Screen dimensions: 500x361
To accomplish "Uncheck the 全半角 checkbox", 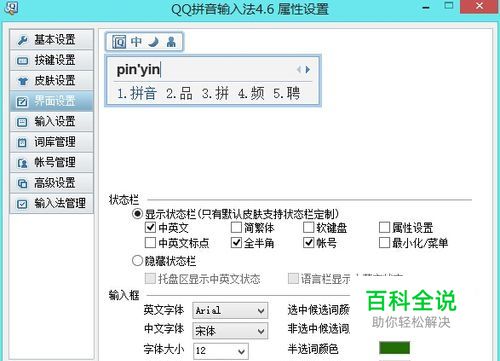I will 236,243.
